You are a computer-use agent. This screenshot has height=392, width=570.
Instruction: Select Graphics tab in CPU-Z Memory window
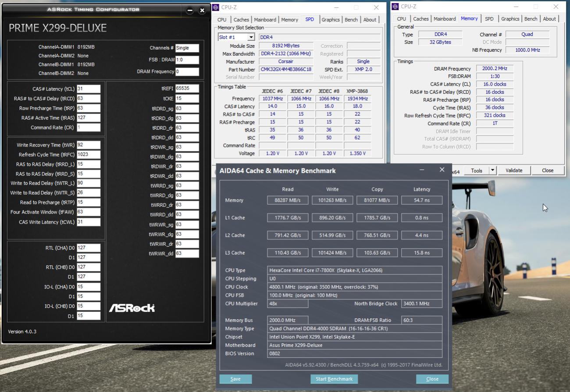(x=510, y=19)
